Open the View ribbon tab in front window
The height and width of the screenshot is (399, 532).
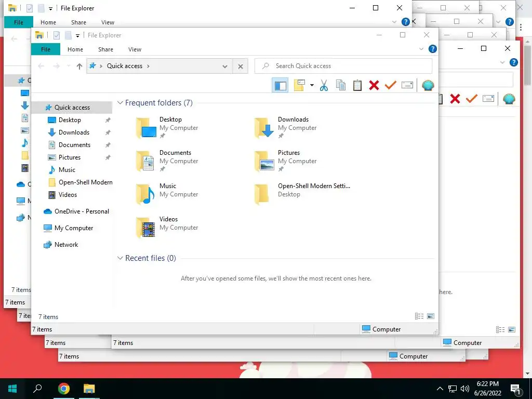(x=135, y=49)
